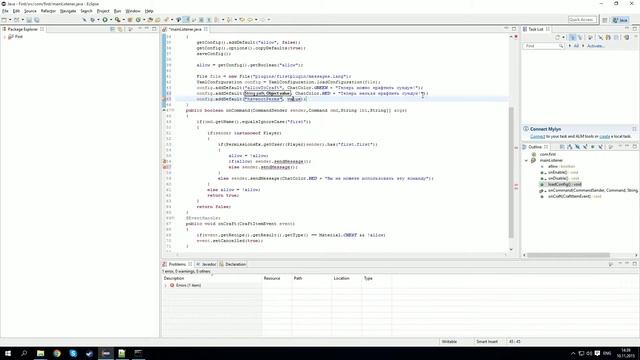Switch to the Problems tab
Image resolution: width=640 pixels, height=360 pixels.
177,264
